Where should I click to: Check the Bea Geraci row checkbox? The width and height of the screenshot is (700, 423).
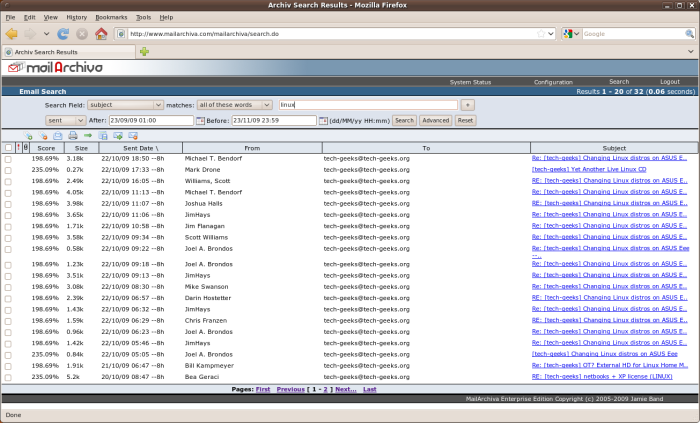pyautogui.click(x=8, y=377)
